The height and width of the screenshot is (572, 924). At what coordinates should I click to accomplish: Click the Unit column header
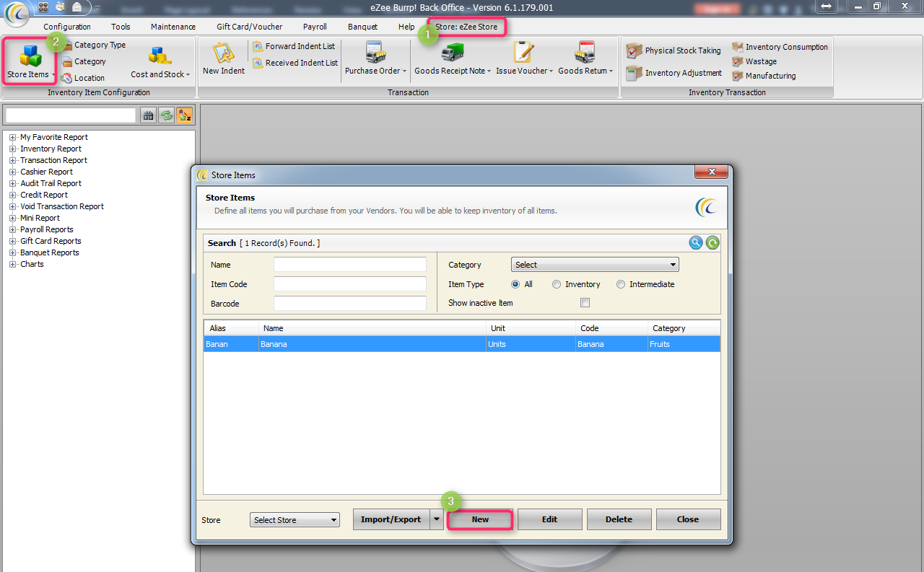(x=532, y=328)
